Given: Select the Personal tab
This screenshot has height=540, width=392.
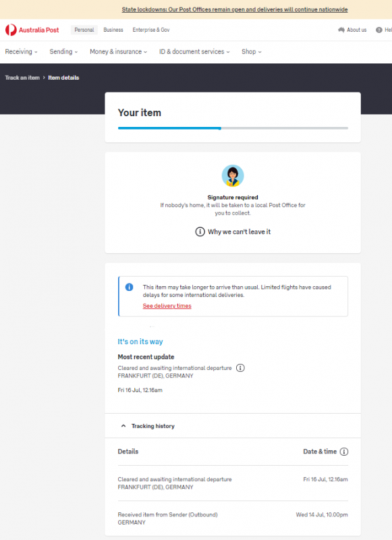Looking at the screenshot, I should point(84,30).
